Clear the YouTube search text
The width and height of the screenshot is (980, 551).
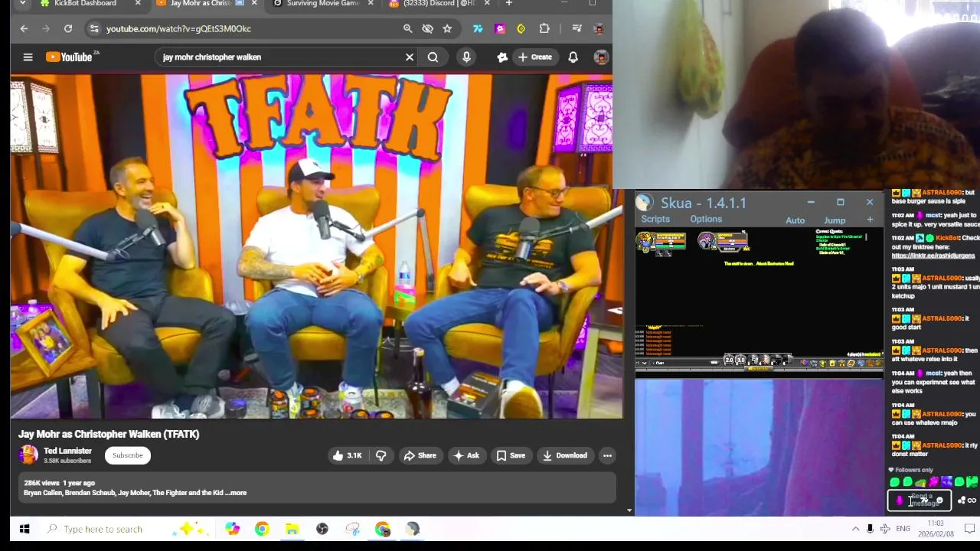coord(410,57)
